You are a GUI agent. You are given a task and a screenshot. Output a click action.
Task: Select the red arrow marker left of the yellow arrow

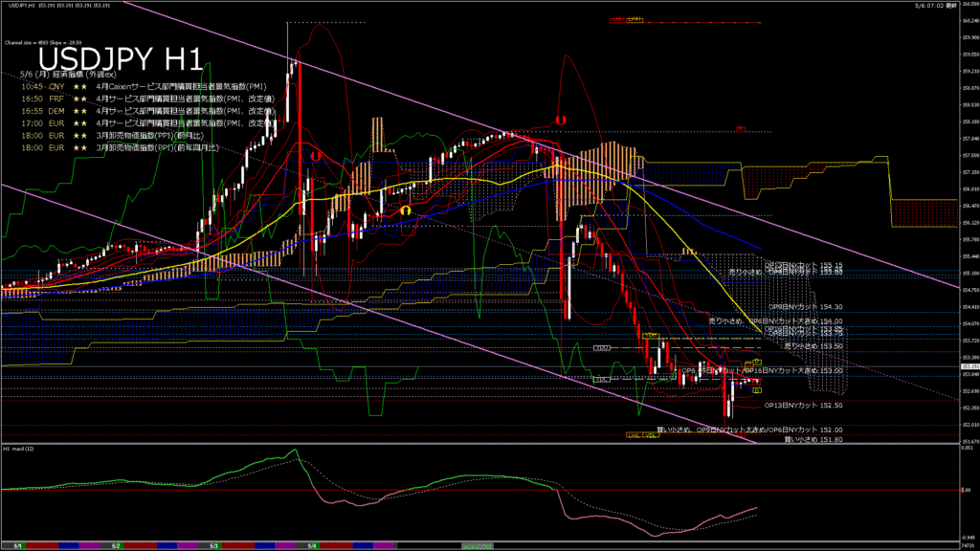(314, 154)
